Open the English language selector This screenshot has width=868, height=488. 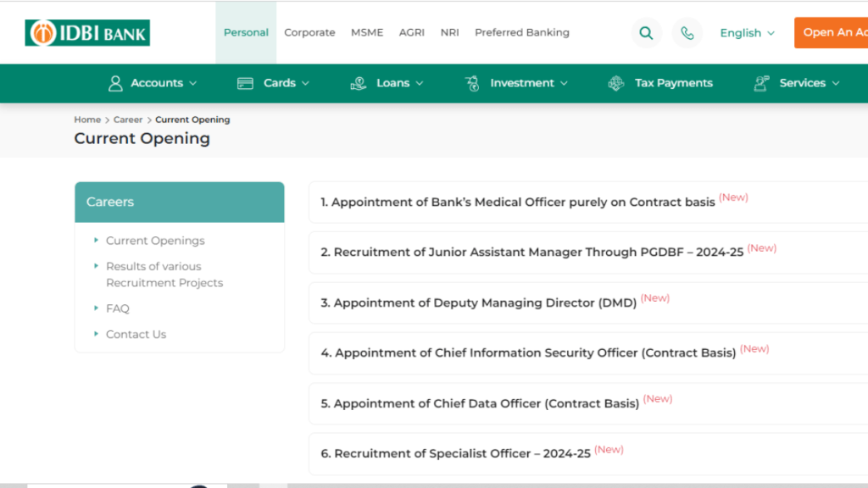tap(747, 33)
